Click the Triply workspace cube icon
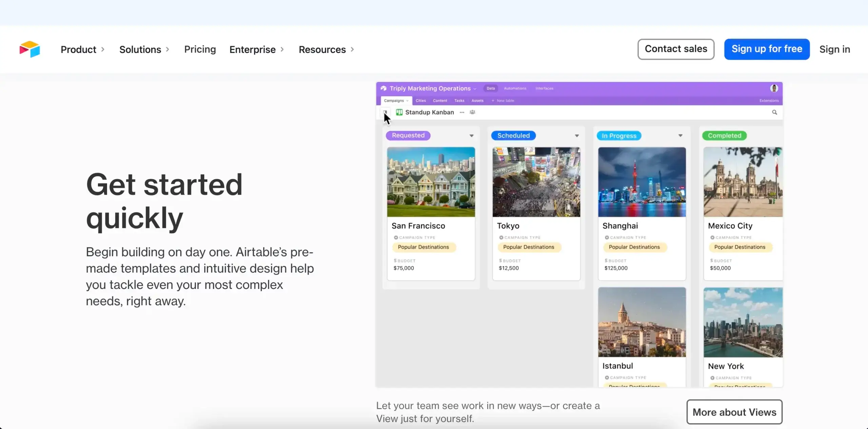The width and height of the screenshot is (868, 429). (383, 88)
